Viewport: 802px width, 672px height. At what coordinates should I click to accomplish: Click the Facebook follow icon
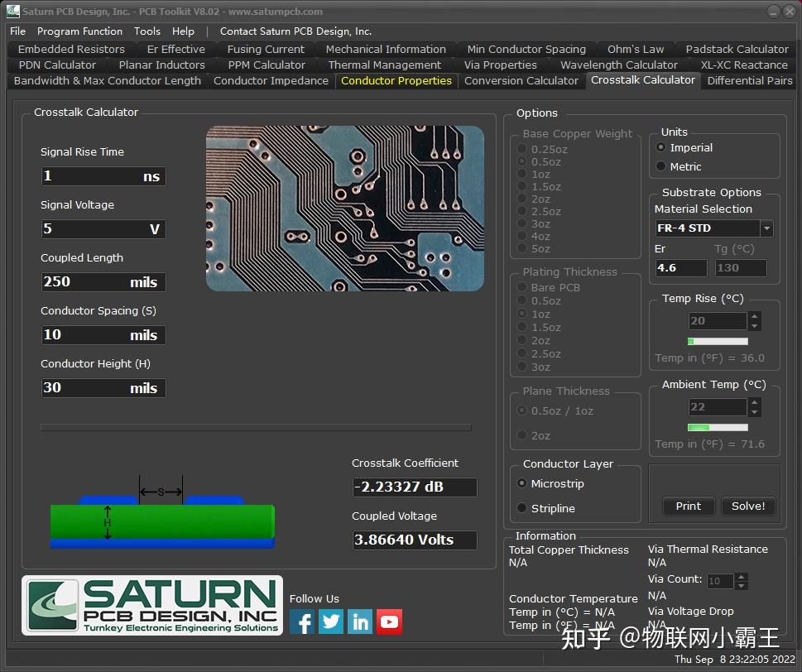point(301,621)
